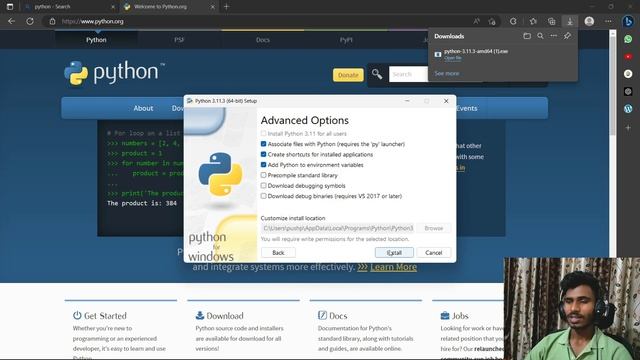
Task: Click the Python logo on the website
Action: (114, 73)
